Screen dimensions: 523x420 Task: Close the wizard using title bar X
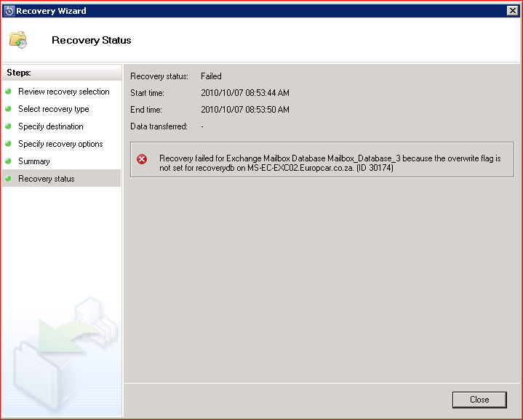pos(512,11)
